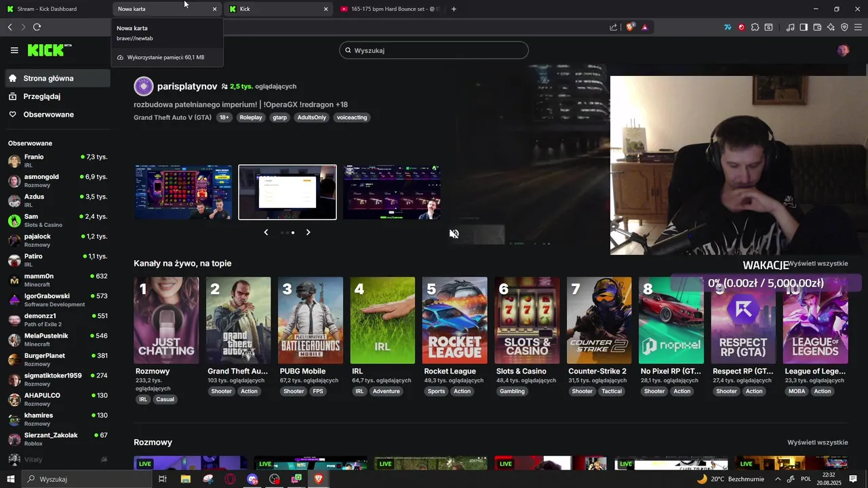868x488 pixels.
Task: Click the MOBA tag under League of Legends
Action: point(797,391)
